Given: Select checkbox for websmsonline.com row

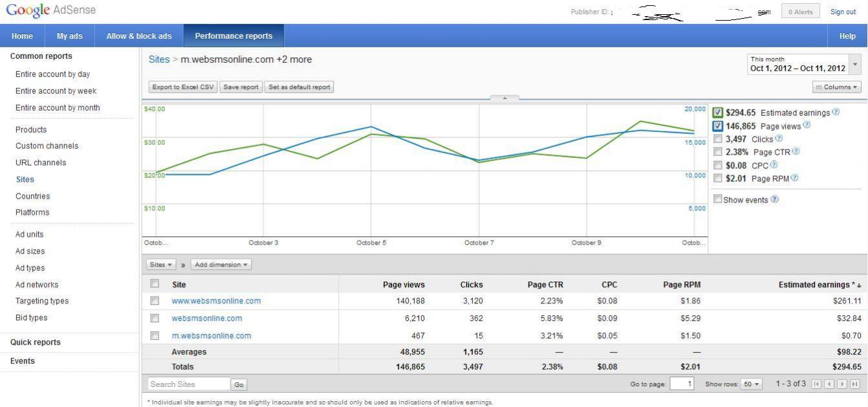Looking at the screenshot, I should tap(155, 318).
